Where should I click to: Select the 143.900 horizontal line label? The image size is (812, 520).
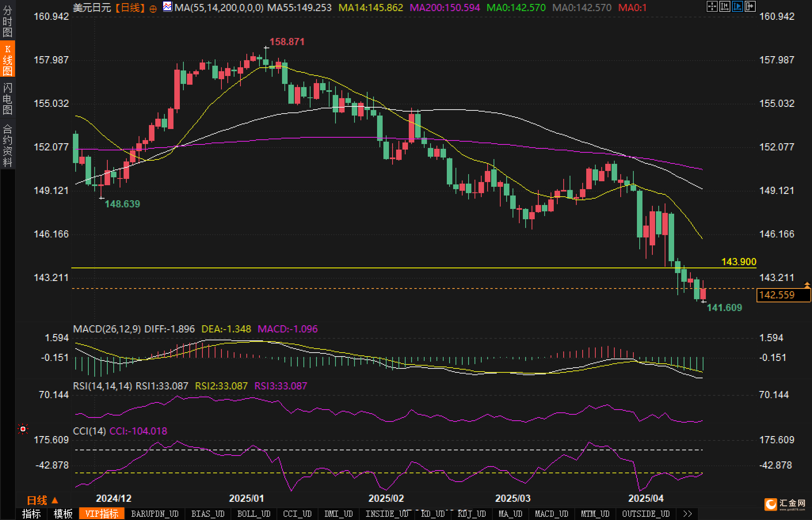[739, 262]
